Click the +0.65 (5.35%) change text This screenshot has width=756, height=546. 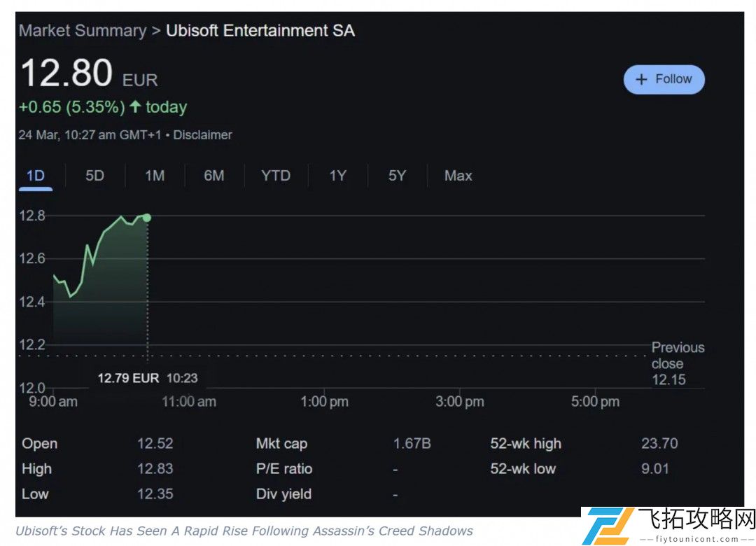click(x=72, y=106)
